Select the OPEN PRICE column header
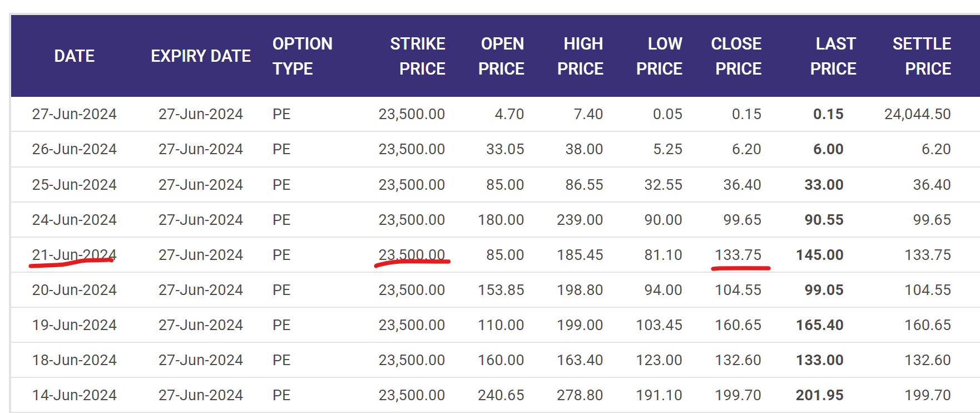The width and height of the screenshot is (980, 413). tap(502, 56)
